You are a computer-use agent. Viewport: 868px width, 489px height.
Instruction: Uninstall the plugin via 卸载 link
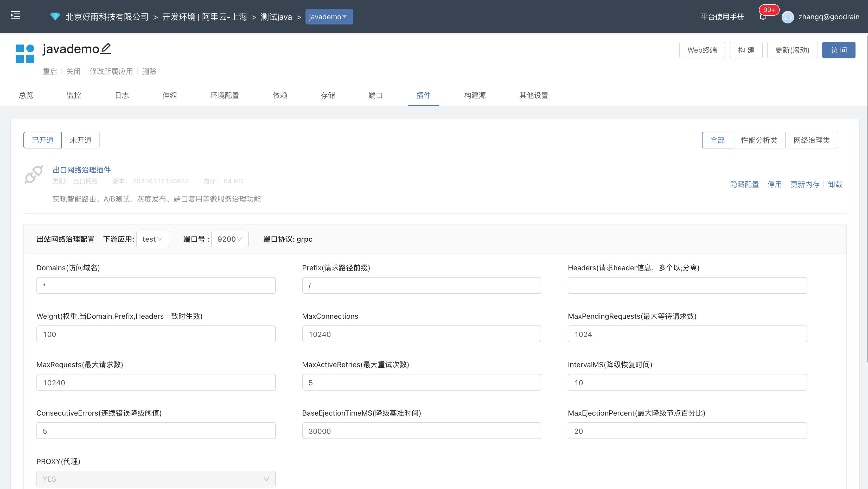click(835, 184)
